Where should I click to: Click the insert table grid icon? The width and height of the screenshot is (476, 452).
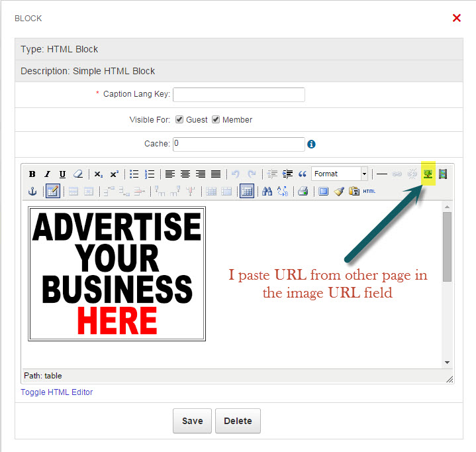click(x=247, y=191)
